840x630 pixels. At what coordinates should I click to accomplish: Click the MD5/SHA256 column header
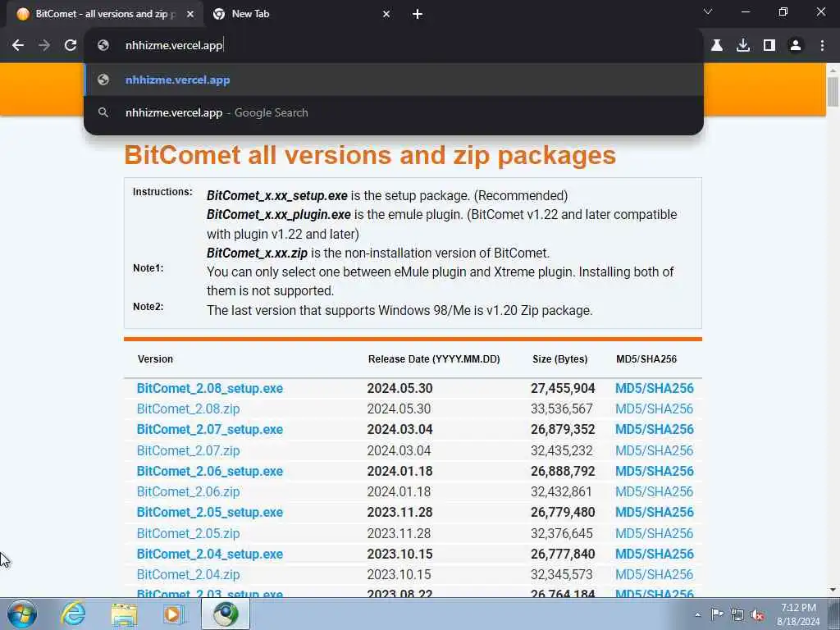click(646, 359)
